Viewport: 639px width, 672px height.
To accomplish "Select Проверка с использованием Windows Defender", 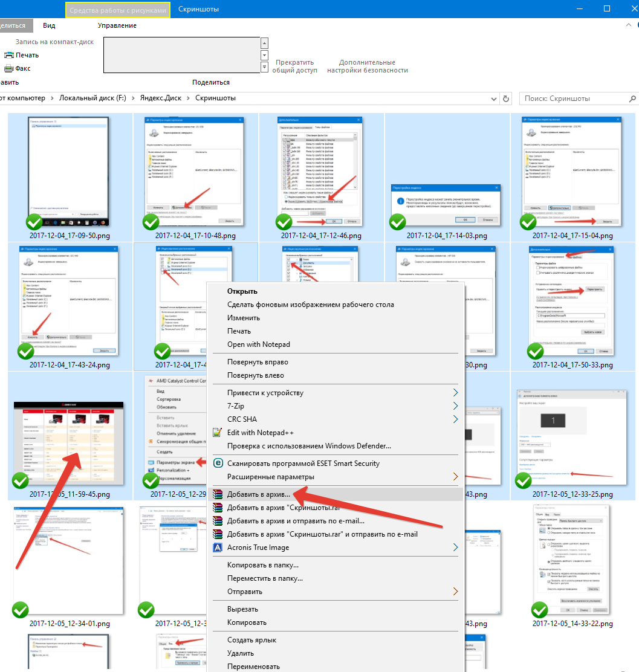I will click(309, 446).
